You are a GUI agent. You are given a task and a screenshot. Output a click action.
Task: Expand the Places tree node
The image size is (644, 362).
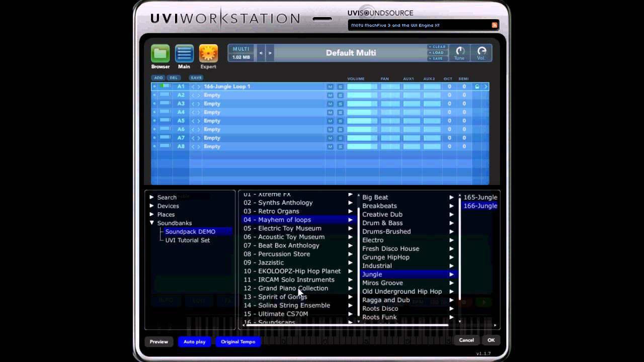[151, 214]
